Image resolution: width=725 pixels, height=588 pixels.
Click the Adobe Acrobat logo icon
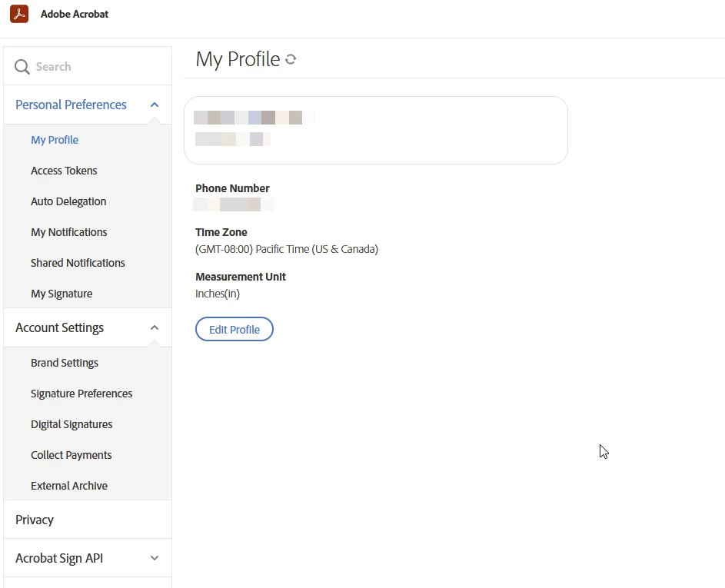(19, 14)
